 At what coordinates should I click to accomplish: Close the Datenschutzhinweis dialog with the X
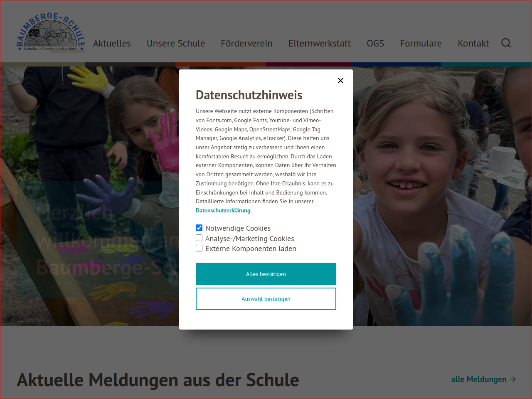340,81
